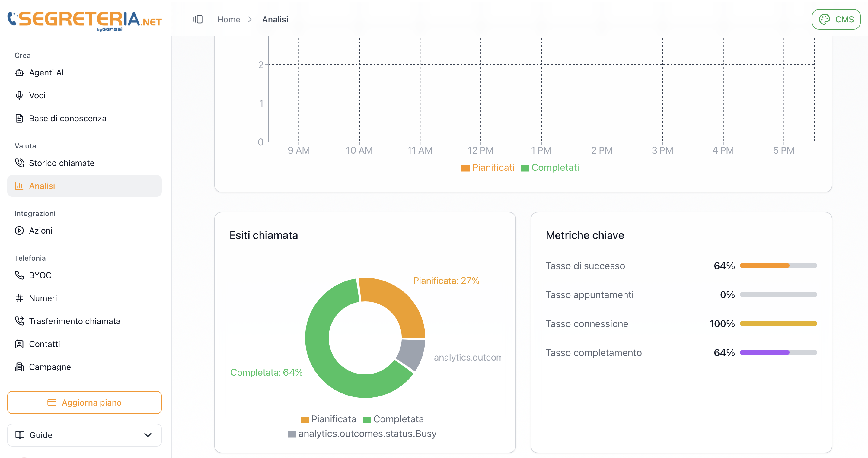The height and width of the screenshot is (458, 868).
Task: Click the Campagne building icon
Action: pos(19,367)
